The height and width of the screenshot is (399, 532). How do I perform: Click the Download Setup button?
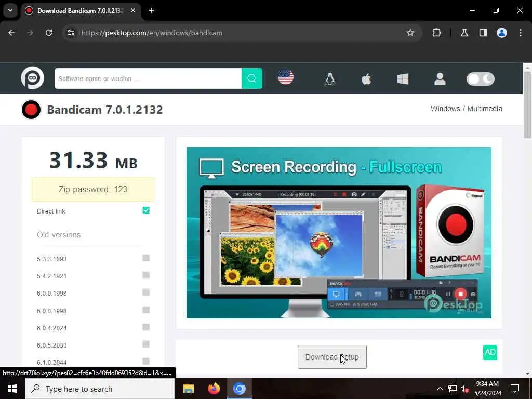[x=332, y=357]
